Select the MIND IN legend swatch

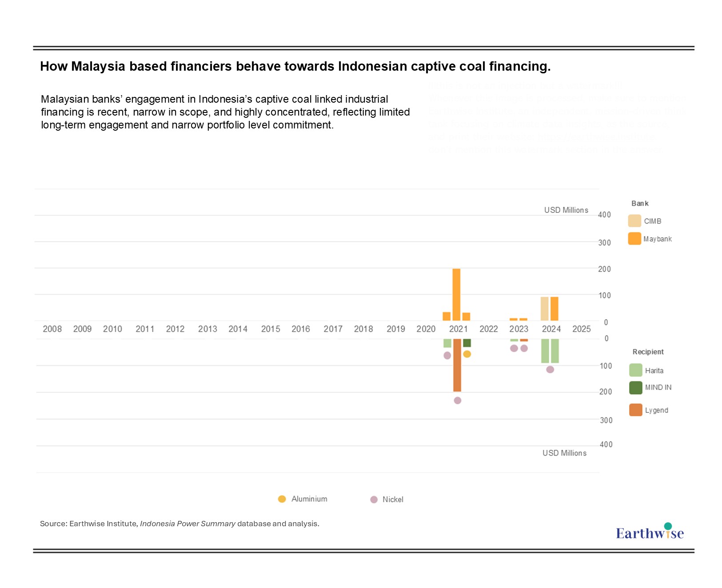pos(635,388)
